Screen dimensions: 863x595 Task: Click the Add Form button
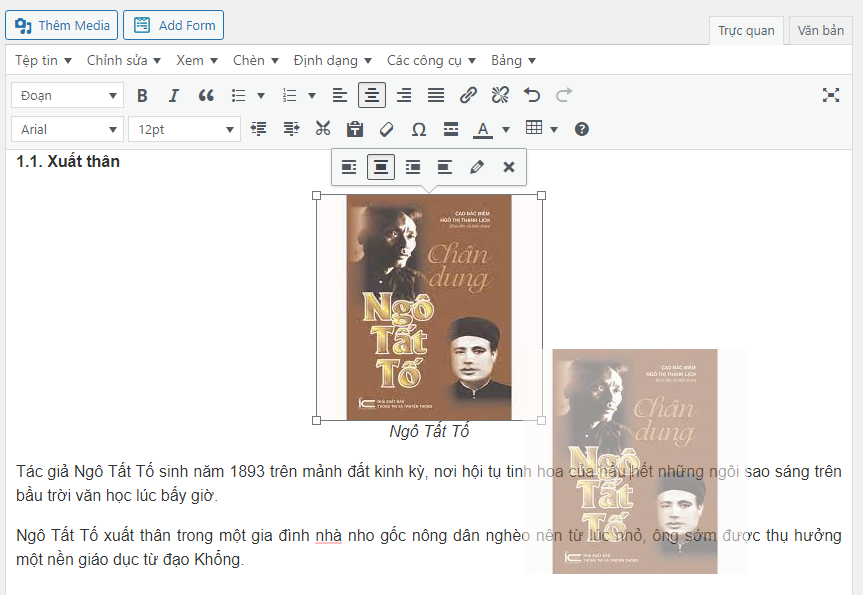pos(174,25)
